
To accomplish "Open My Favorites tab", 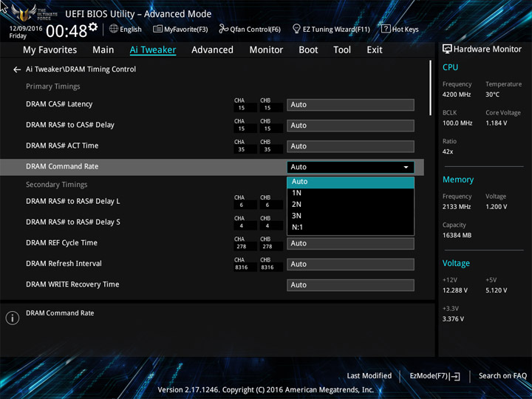I will tap(50, 50).
